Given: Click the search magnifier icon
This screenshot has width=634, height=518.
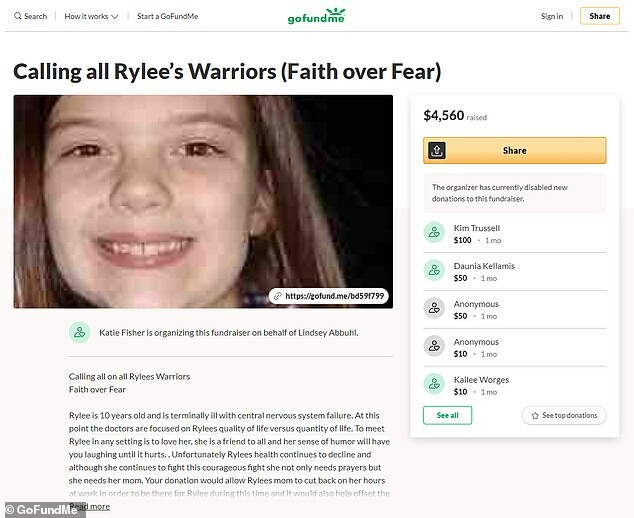Looking at the screenshot, I should 17,16.
